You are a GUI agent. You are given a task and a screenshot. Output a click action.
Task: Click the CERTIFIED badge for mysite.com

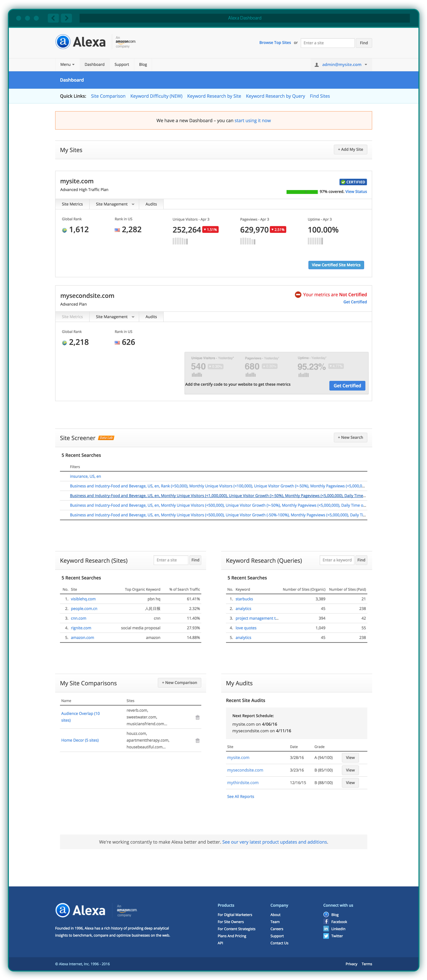(x=353, y=182)
